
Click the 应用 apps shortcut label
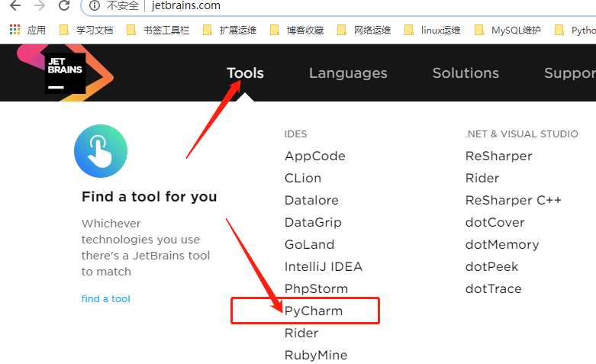(37, 30)
